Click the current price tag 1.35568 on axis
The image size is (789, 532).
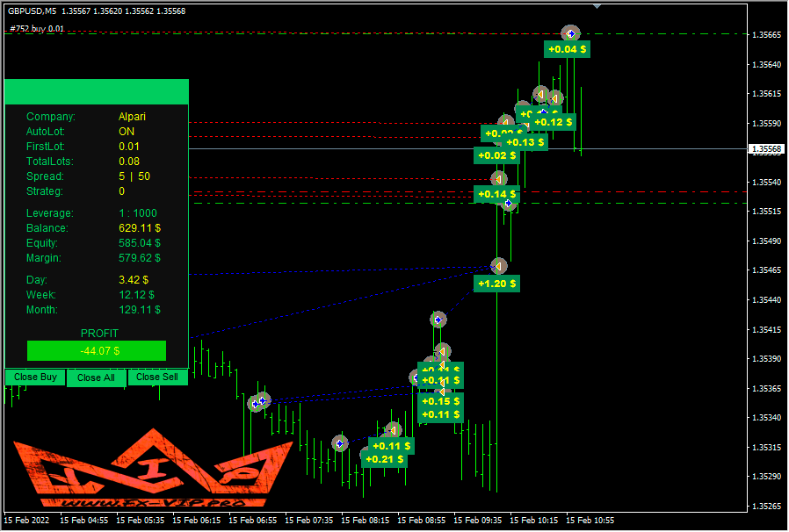[x=766, y=149]
